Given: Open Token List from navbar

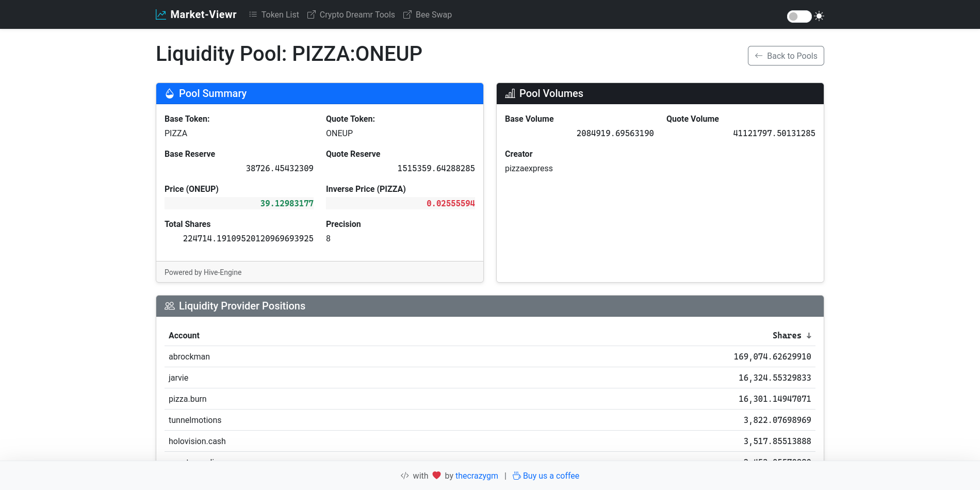Looking at the screenshot, I should (x=274, y=14).
